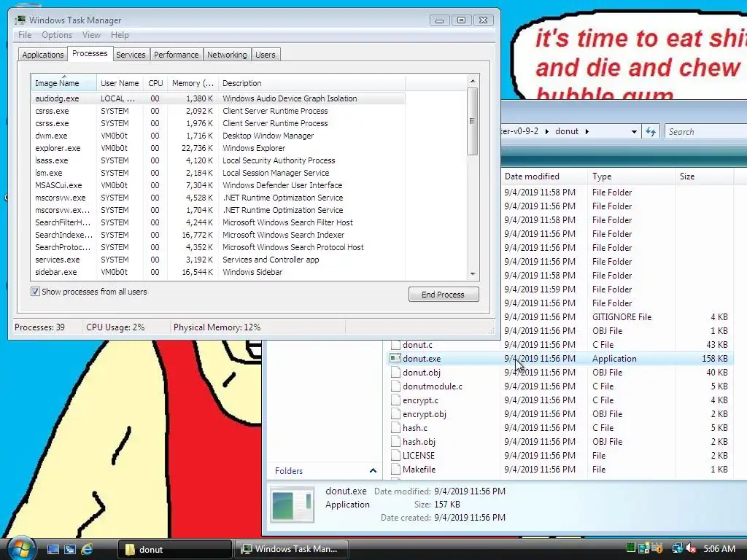The height and width of the screenshot is (560, 747).
Task: Sort processes by User Name column
Action: [120, 83]
